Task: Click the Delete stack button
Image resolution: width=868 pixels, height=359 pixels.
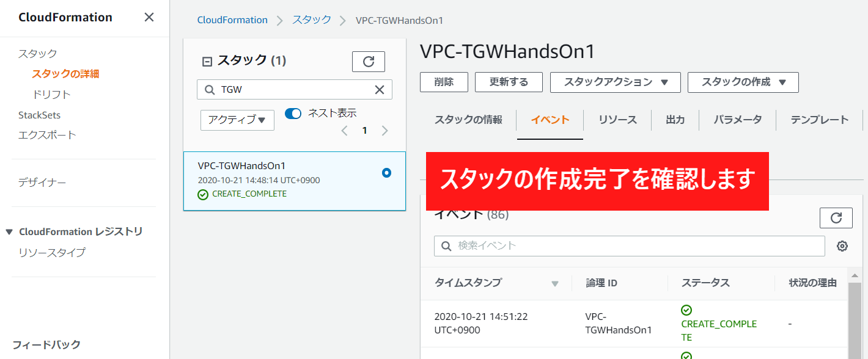Action: [444, 82]
